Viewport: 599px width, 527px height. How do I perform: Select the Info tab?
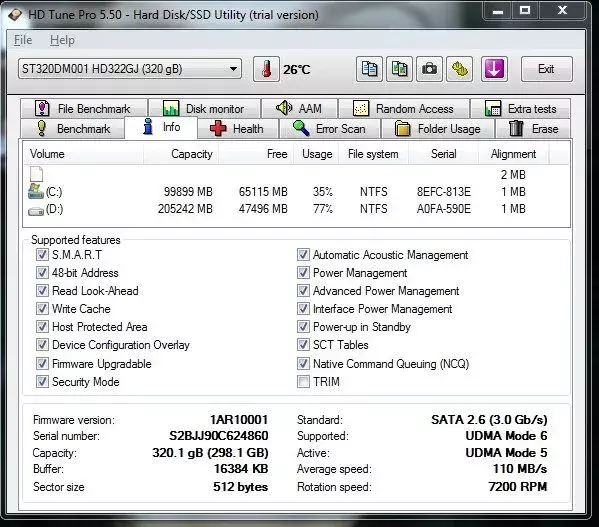[161, 127]
